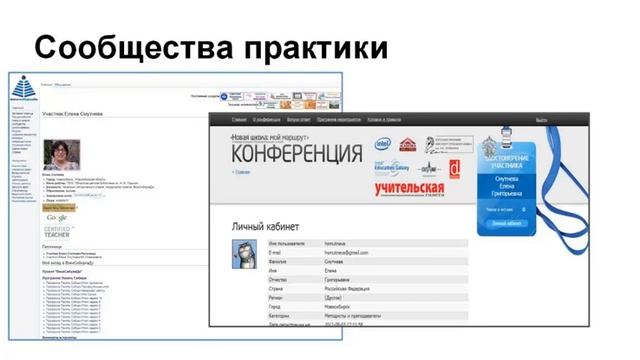Open 'Вопрос-ответ' in the conference menu

click(298, 120)
